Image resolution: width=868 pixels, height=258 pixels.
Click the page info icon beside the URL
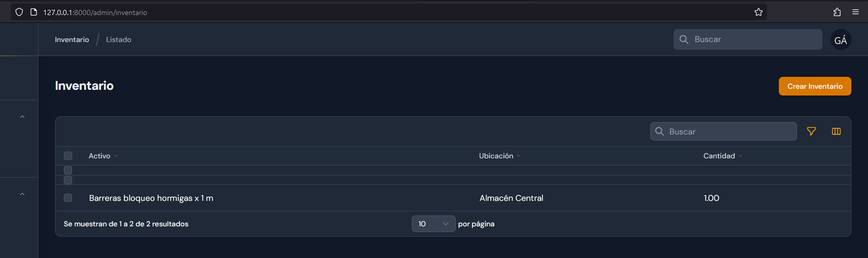pyautogui.click(x=34, y=12)
